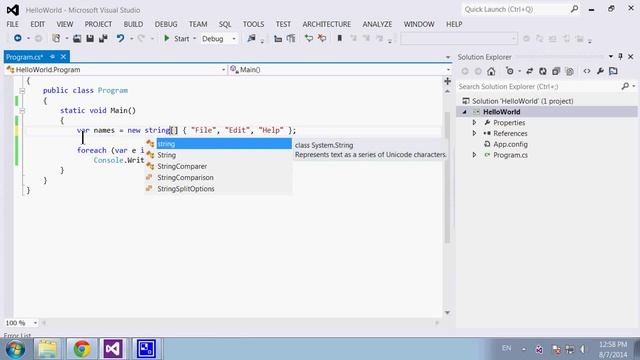Click the Uncomment selection toolbar icon
This screenshot has height=360, width=640.
click(x=291, y=38)
